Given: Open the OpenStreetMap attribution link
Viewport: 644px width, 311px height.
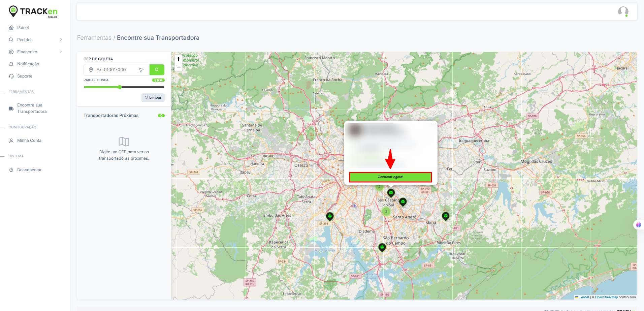Looking at the screenshot, I should pyautogui.click(x=606, y=297).
